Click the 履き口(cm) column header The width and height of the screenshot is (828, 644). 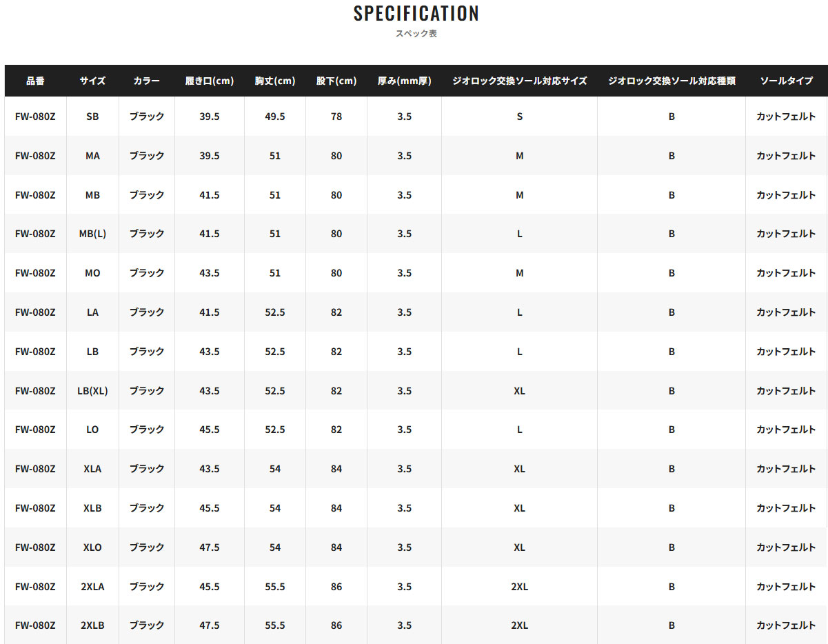tap(210, 81)
